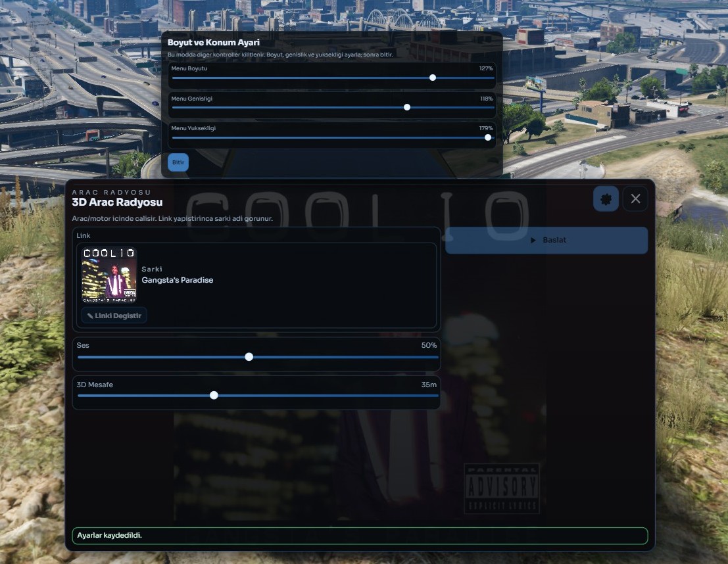Click the 179% Menu Yuksekligi value

[486, 128]
